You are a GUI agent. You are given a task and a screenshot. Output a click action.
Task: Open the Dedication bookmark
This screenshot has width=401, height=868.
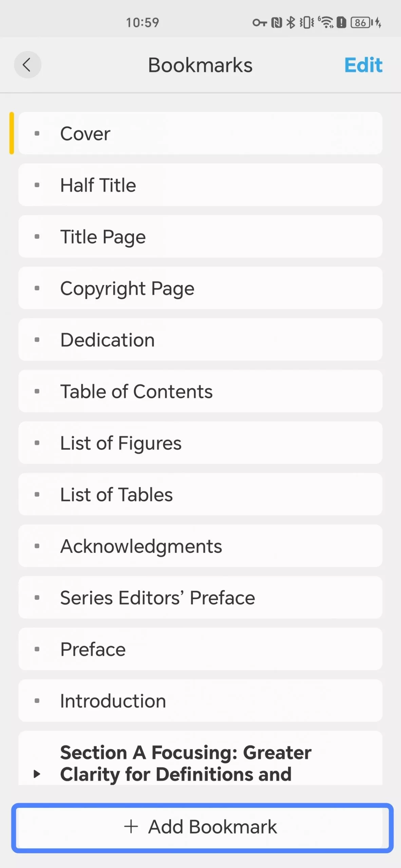200,339
